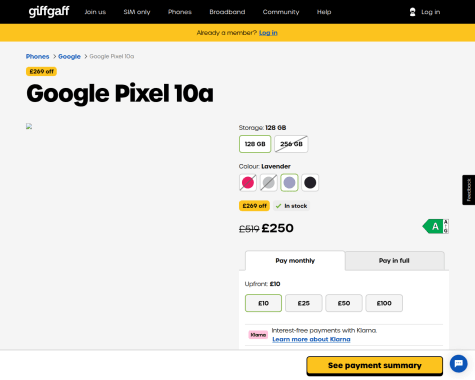Choose the pink colour swatch
This screenshot has height=380, width=475.
pos(248,183)
